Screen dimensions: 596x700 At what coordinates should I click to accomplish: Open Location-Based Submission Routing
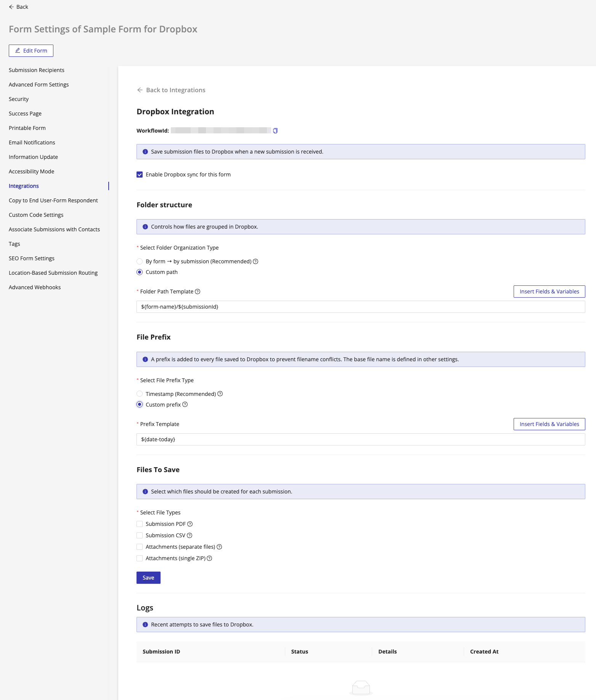(53, 273)
